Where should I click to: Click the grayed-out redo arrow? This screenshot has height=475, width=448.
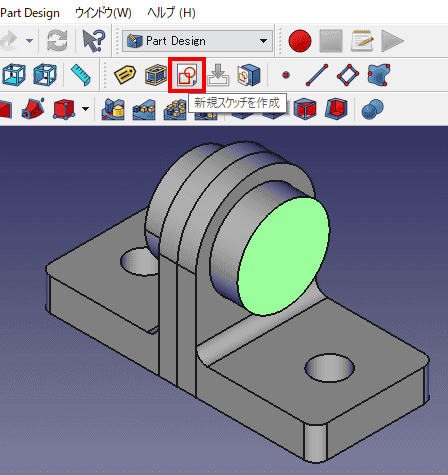pyautogui.click(x=9, y=41)
